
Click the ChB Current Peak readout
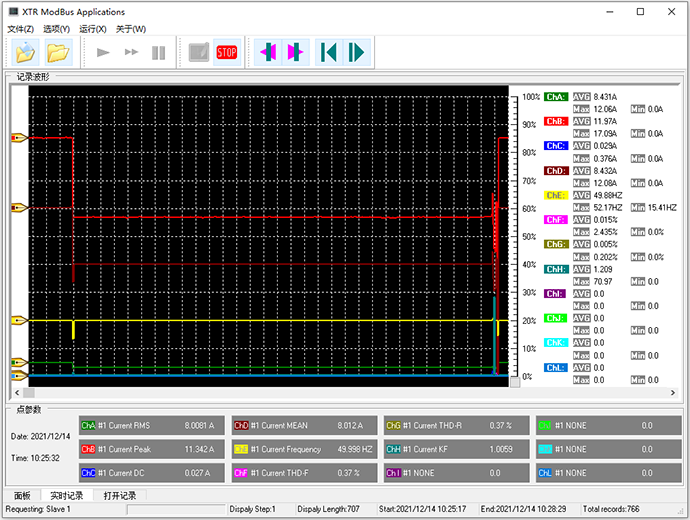pyautogui.click(x=152, y=449)
